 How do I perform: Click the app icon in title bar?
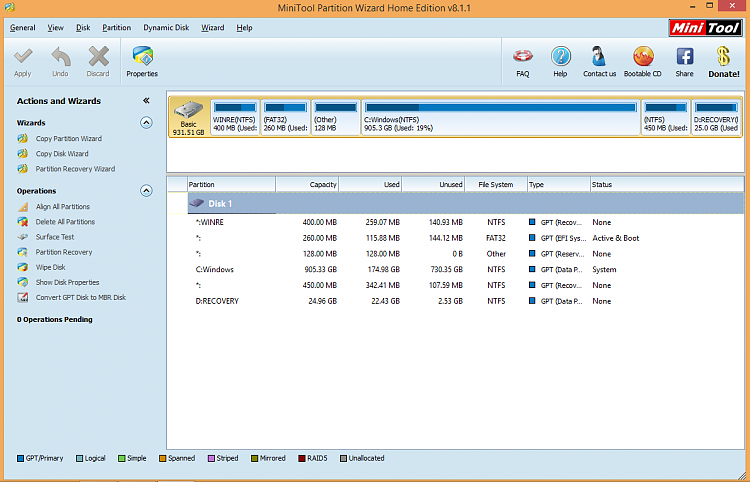point(9,7)
